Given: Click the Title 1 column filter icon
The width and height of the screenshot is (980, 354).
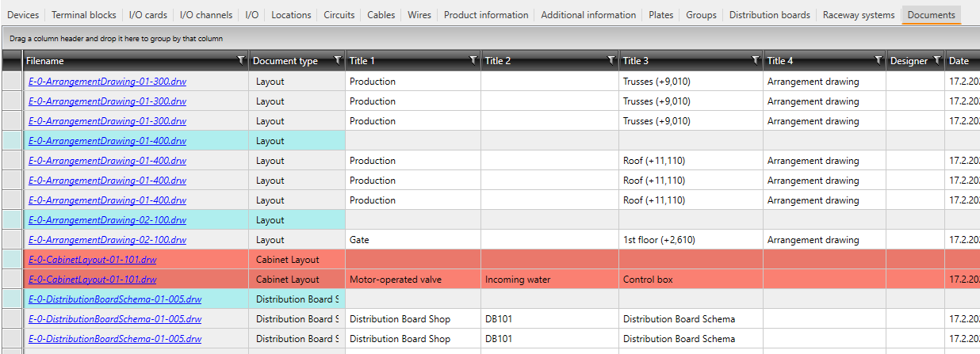Looking at the screenshot, I should 473,60.
